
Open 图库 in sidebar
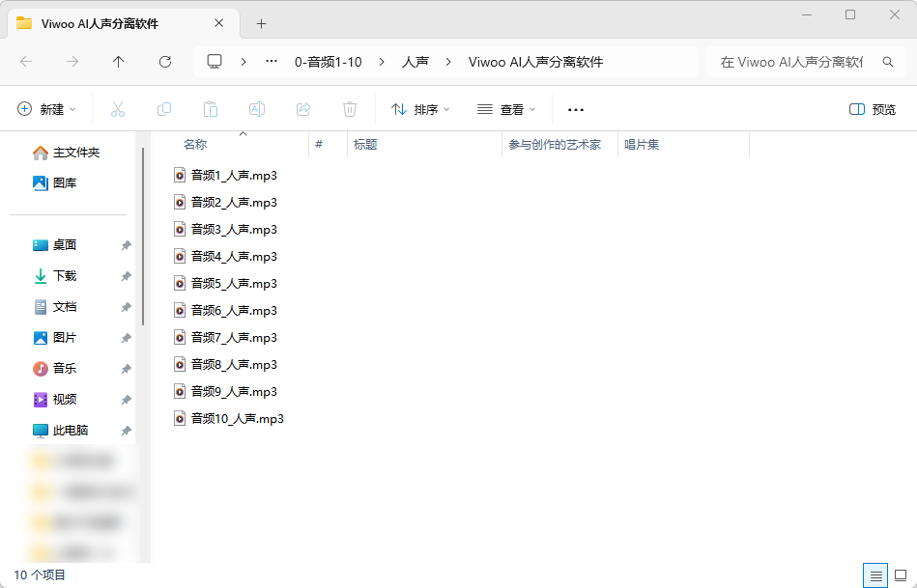pos(54,182)
